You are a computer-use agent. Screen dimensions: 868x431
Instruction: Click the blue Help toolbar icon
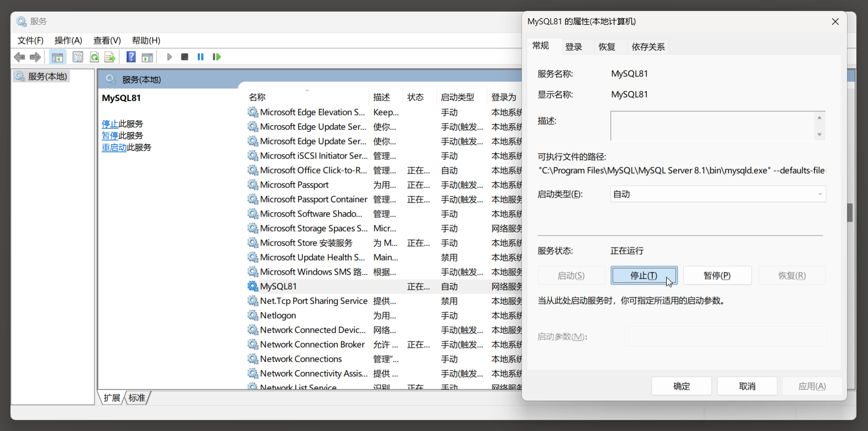tap(131, 57)
